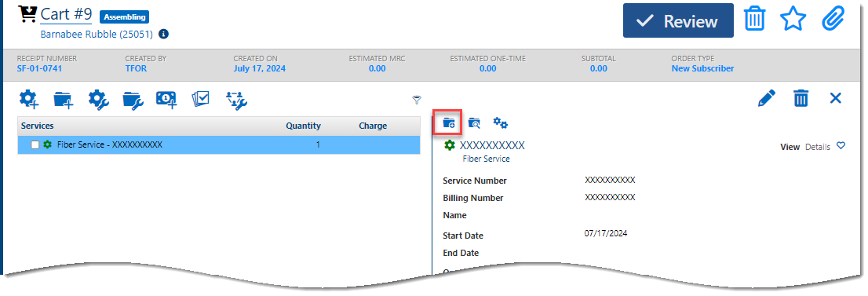Click the Subtotal 0.00 value
Image resolution: width=868 pixels, height=296 pixels.
click(x=598, y=69)
